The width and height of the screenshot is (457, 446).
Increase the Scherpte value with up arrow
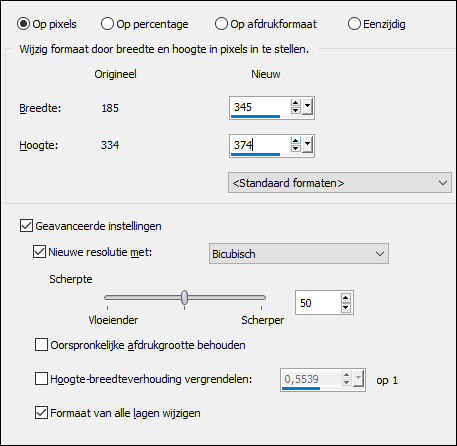tap(346, 298)
